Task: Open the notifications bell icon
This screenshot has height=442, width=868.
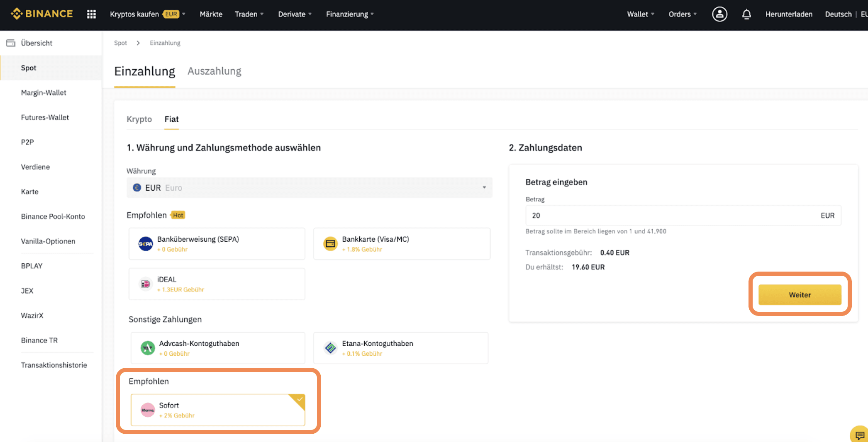Action: (x=746, y=14)
